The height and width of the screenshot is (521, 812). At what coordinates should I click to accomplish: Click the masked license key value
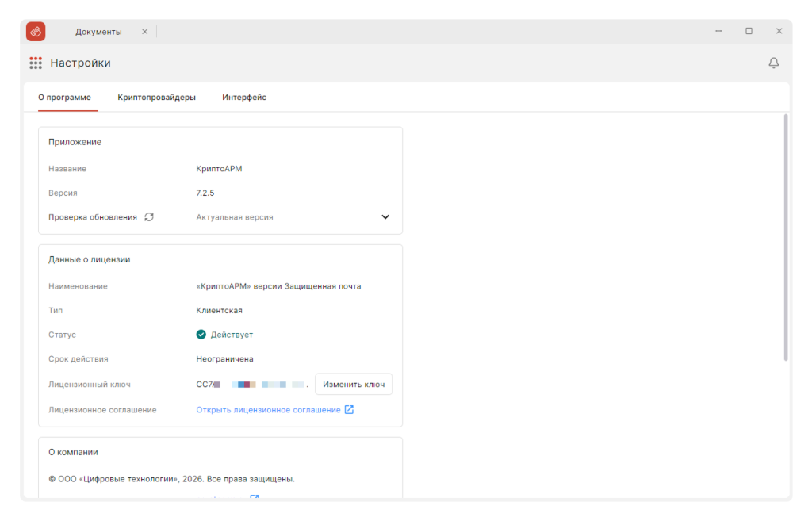tap(252, 385)
